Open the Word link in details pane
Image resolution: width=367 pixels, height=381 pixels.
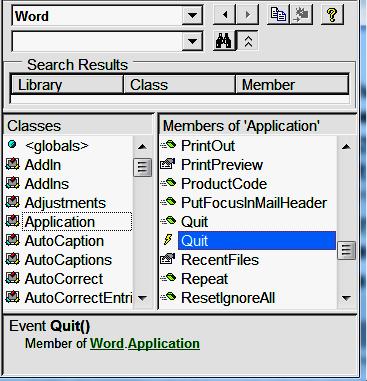[x=107, y=343]
